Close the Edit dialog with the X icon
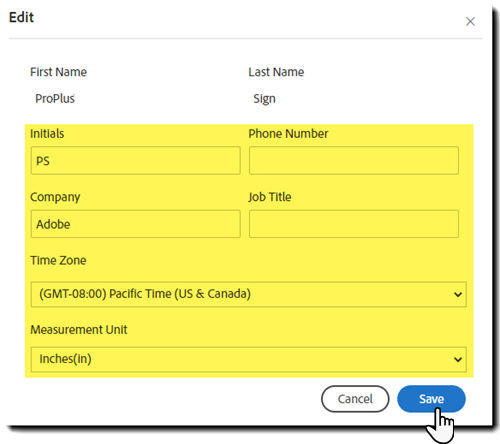 [470, 22]
